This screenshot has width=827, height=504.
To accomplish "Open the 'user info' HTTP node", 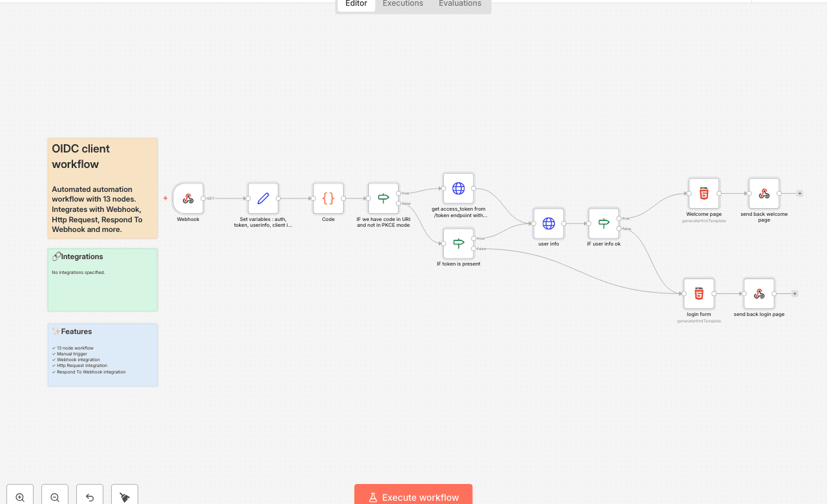I will tap(548, 223).
